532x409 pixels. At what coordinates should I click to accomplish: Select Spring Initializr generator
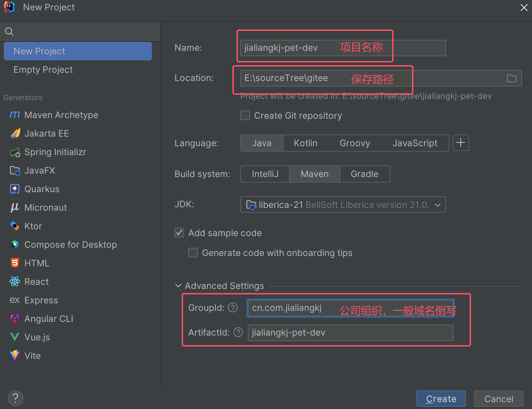pyautogui.click(x=55, y=152)
